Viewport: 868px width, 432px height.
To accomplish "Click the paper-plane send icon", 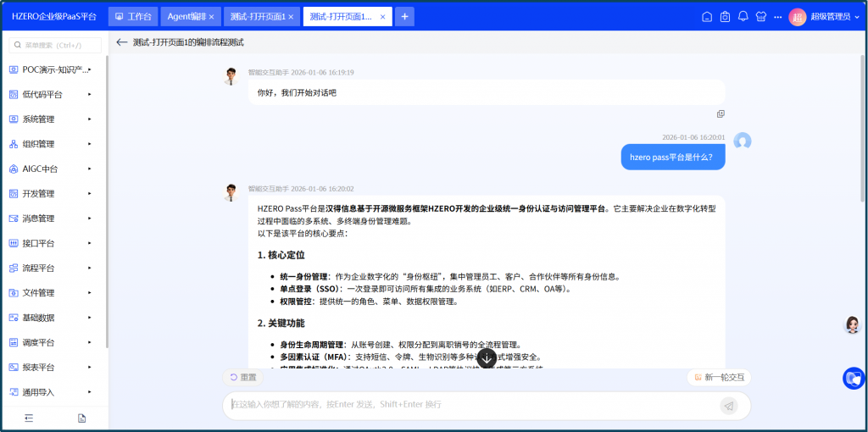I will 728,406.
